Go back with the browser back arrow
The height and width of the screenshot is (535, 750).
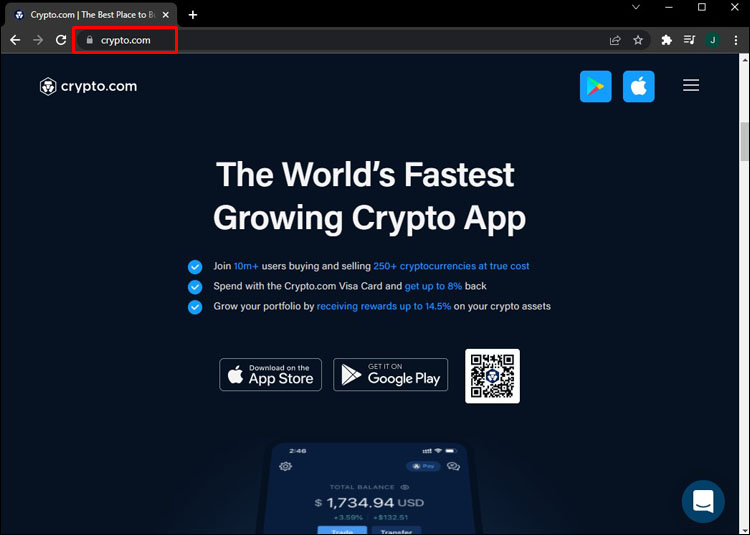click(15, 40)
